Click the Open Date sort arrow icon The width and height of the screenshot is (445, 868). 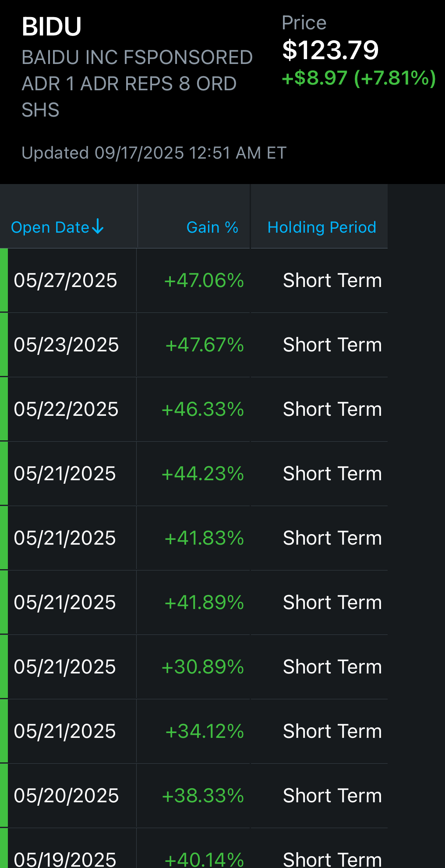click(98, 227)
